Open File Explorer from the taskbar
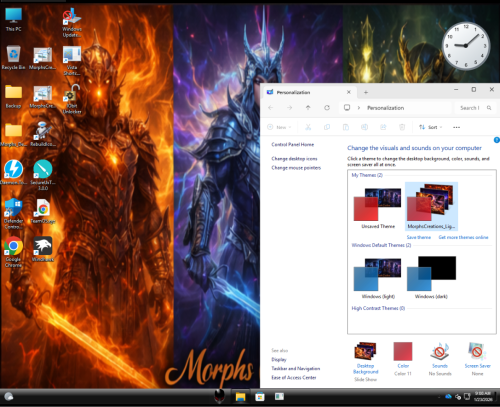 (240, 397)
